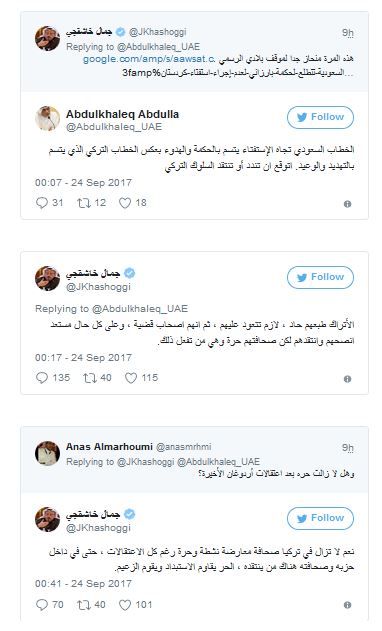The width and height of the screenshot is (382, 631).
Task: Like the tweet with 115 likes
Action: (x=131, y=378)
